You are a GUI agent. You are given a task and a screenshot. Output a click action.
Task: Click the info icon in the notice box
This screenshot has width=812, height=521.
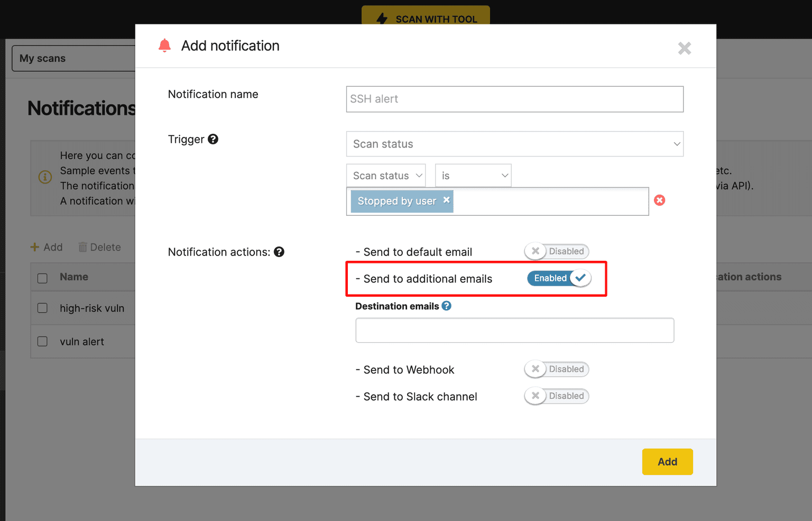(45, 178)
